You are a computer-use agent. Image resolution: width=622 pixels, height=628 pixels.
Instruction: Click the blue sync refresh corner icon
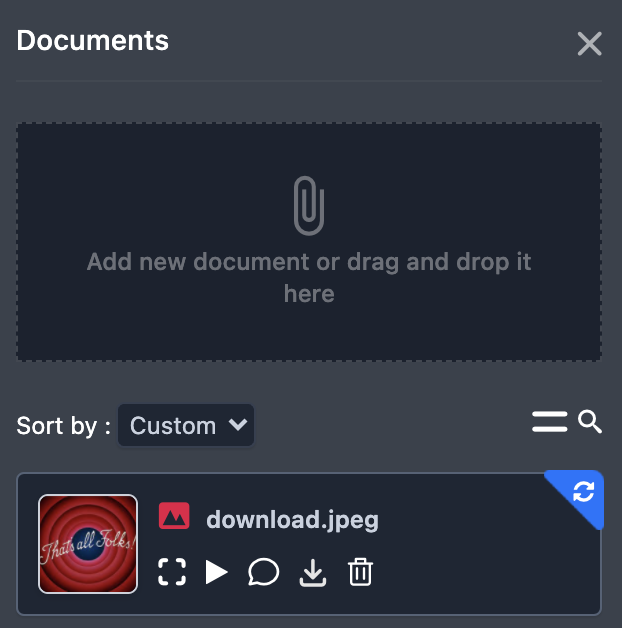pos(583,492)
